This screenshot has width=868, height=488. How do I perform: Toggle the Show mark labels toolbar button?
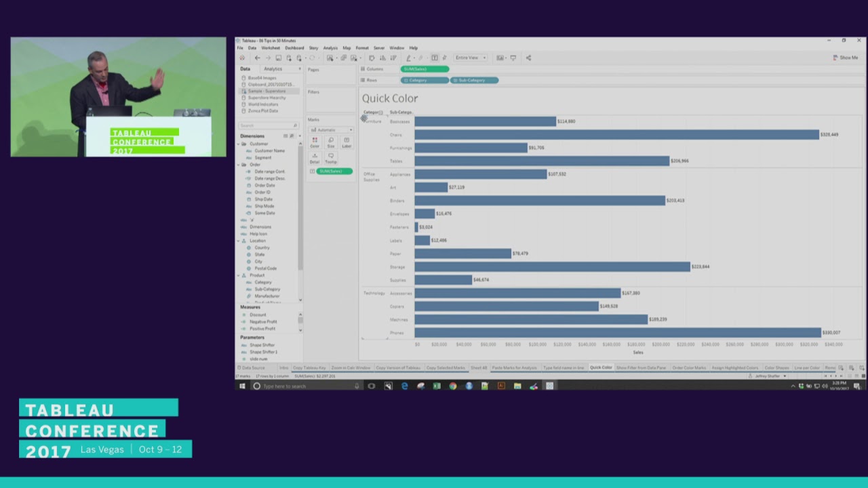tap(435, 58)
